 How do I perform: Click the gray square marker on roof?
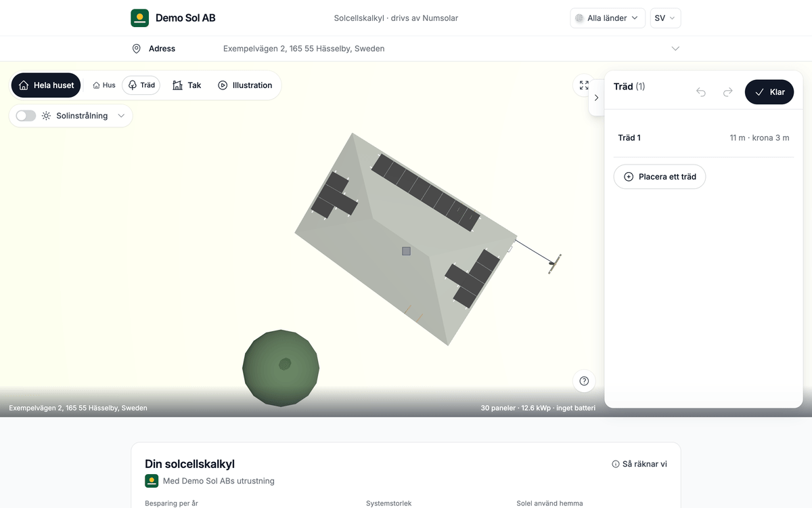[406, 251]
